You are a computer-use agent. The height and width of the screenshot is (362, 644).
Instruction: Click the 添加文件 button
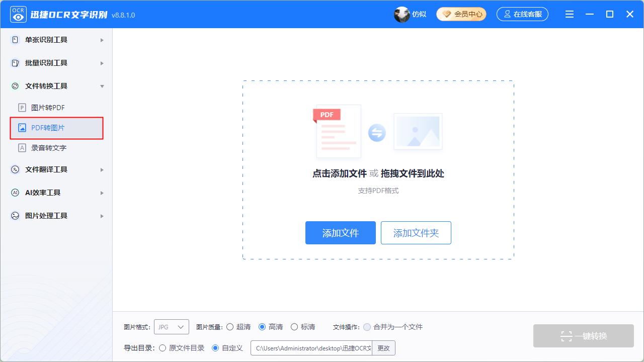341,233
